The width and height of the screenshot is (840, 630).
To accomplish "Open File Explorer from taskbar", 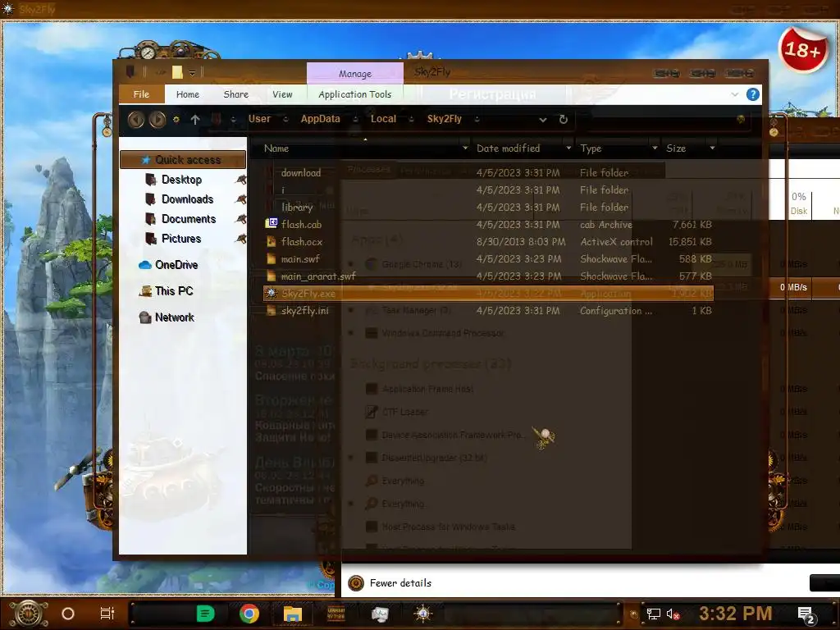I will [x=293, y=614].
